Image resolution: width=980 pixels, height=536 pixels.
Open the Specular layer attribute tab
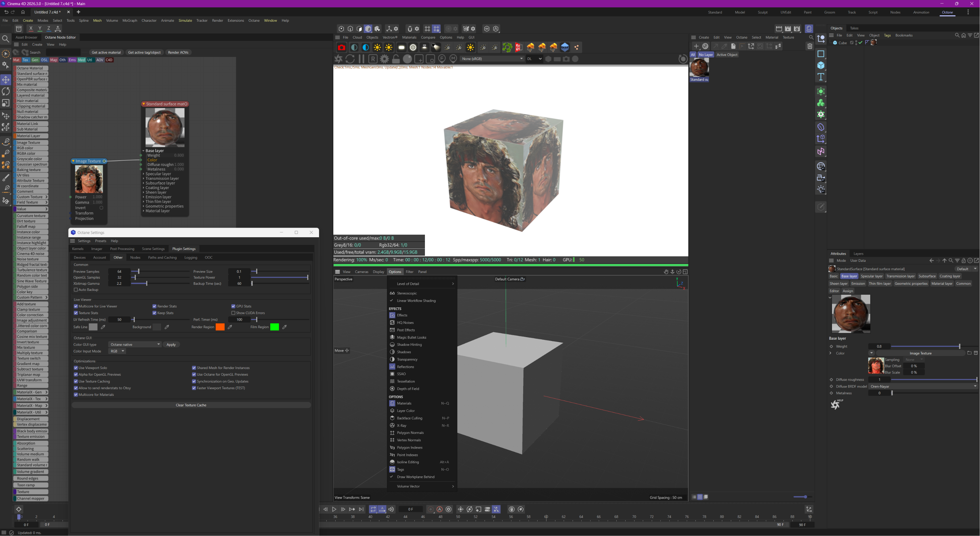(x=871, y=276)
